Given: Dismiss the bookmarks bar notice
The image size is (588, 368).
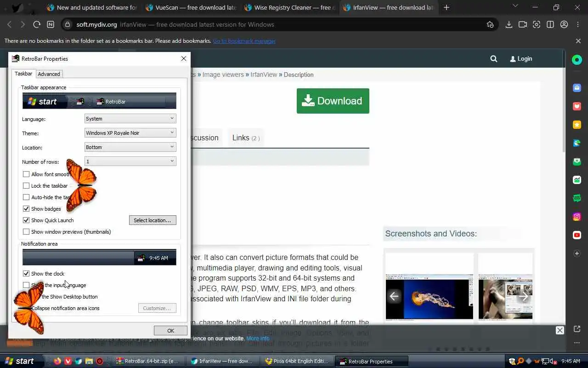Looking at the screenshot, I should point(578,41).
